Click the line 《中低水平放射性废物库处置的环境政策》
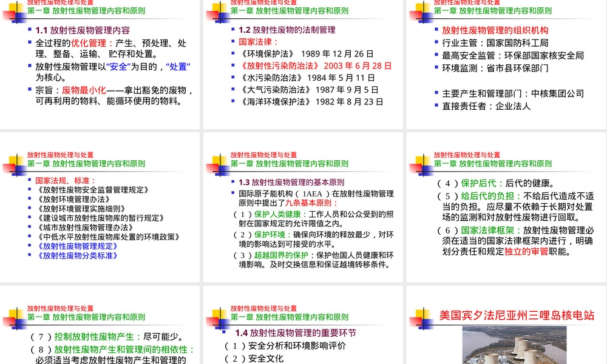This screenshot has width=607, height=364. coord(107,237)
